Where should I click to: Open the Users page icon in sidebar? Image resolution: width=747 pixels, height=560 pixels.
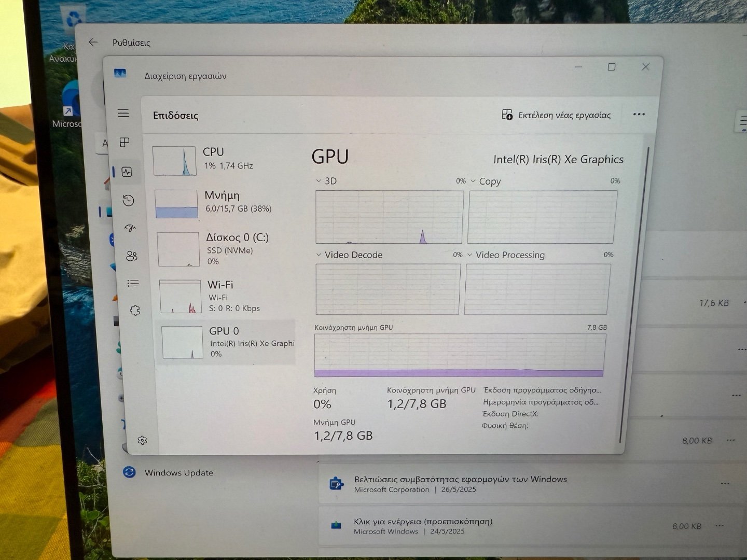pyautogui.click(x=132, y=256)
